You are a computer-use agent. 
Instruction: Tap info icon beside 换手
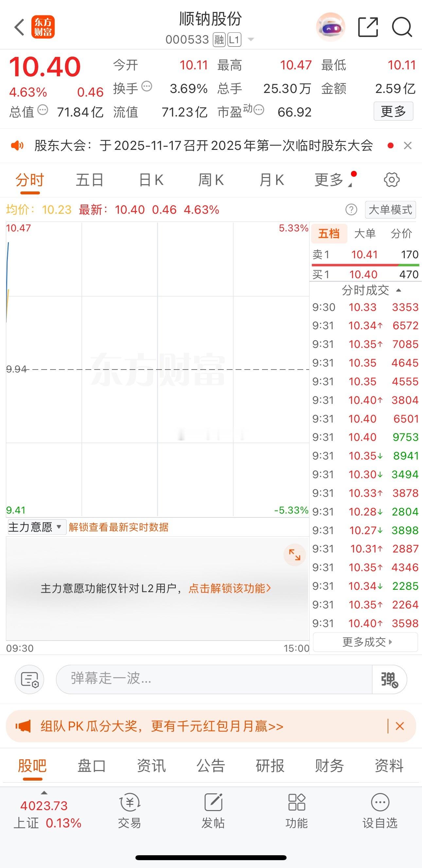coord(147,87)
